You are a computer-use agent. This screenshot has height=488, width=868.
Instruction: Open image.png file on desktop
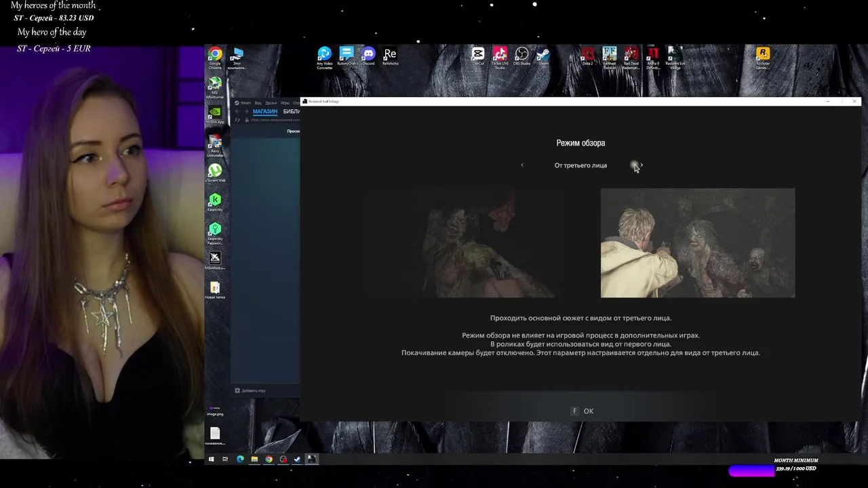point(215,411)
